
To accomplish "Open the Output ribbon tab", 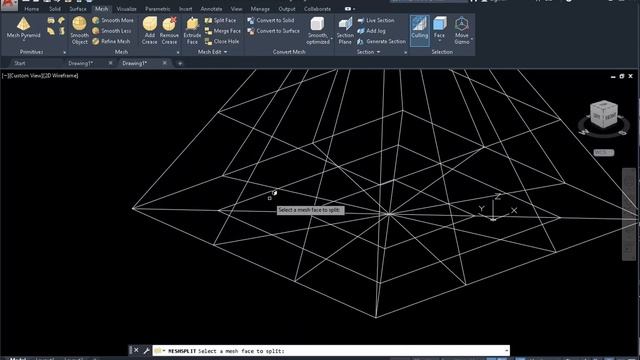I will pyautogui.click(x=287, y=9).
